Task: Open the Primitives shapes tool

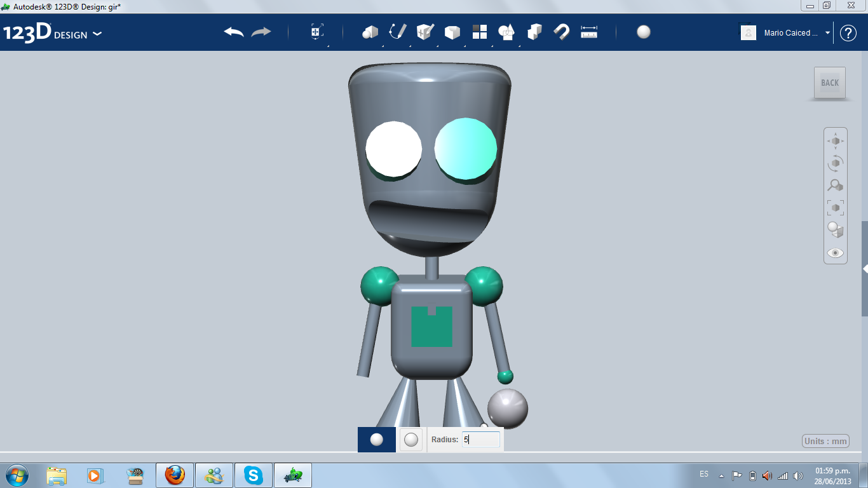Action: click(370, 32)
